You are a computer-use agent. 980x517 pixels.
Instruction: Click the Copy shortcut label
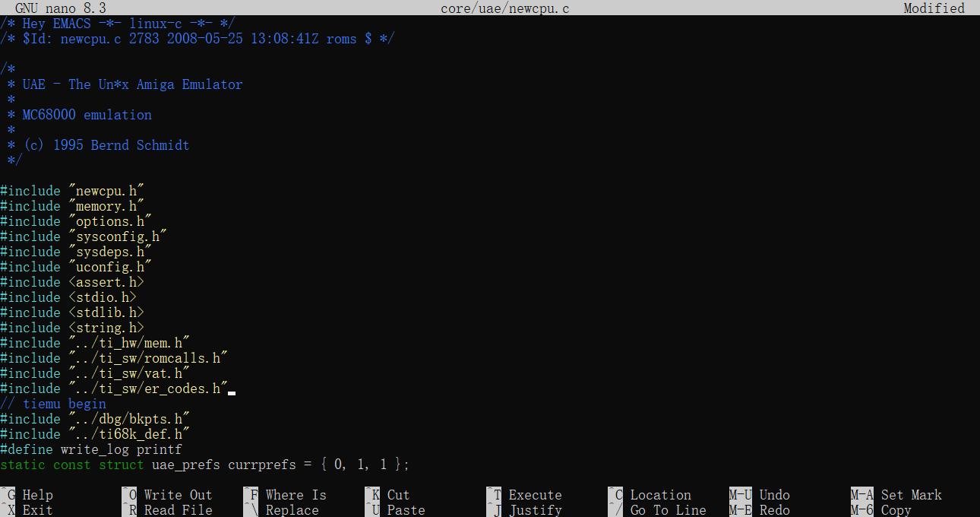(896, 510)
